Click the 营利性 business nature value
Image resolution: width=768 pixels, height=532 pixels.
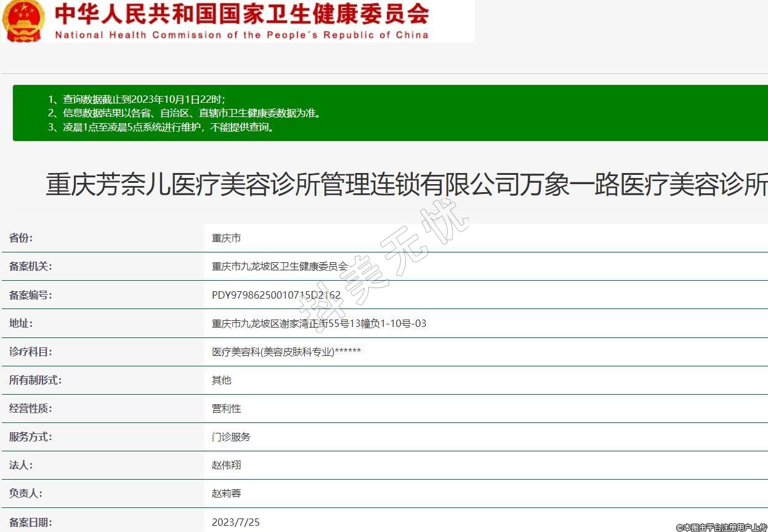coord(226,408)
